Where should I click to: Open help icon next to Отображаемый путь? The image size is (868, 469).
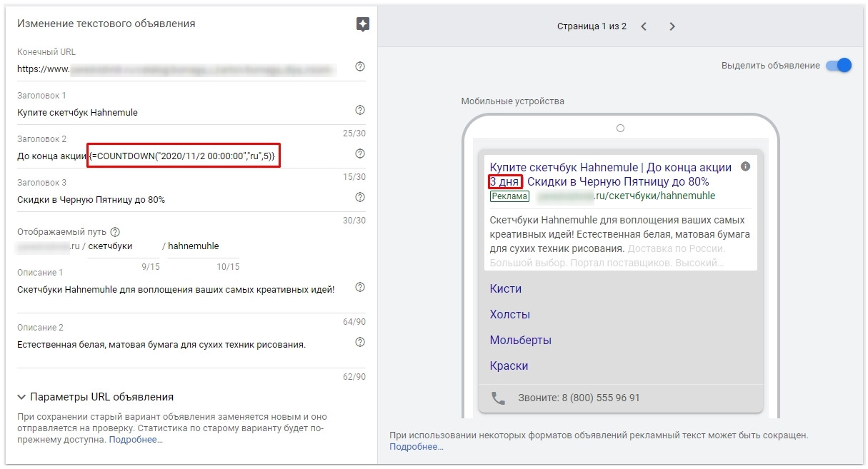pyautogui.click(x=115, y=232)
